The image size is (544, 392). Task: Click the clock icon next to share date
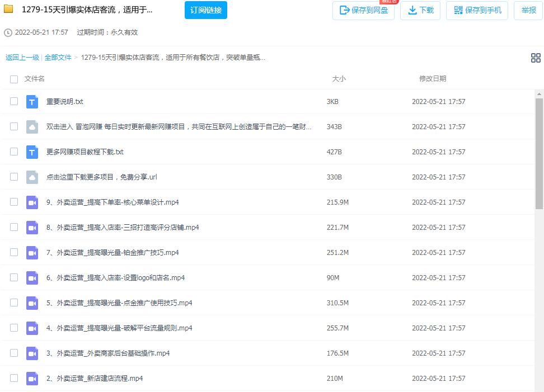coord(8,32)
